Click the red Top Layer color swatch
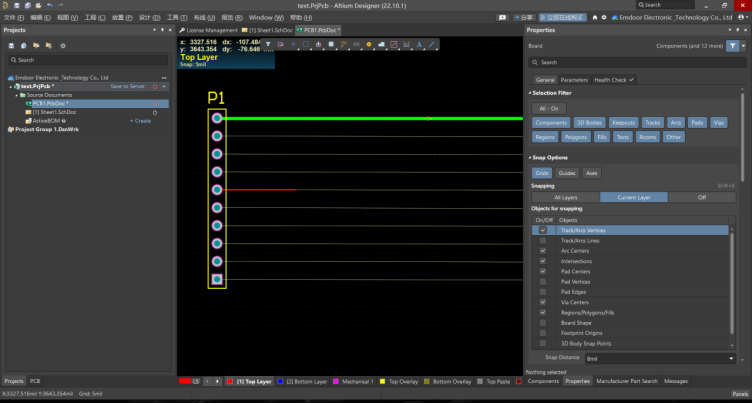753x404 pixels. tap(231, 381)
